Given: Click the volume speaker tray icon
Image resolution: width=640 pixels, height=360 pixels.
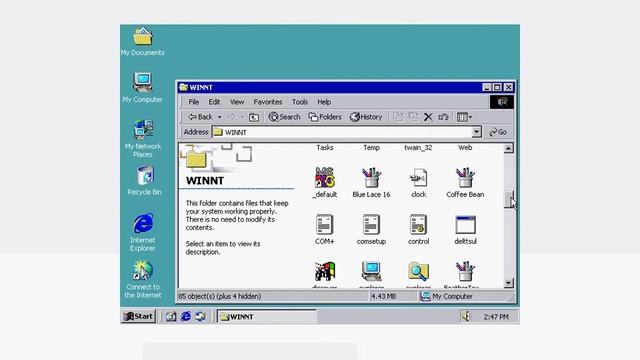Looking at the screenshot, I should (466, 316).
